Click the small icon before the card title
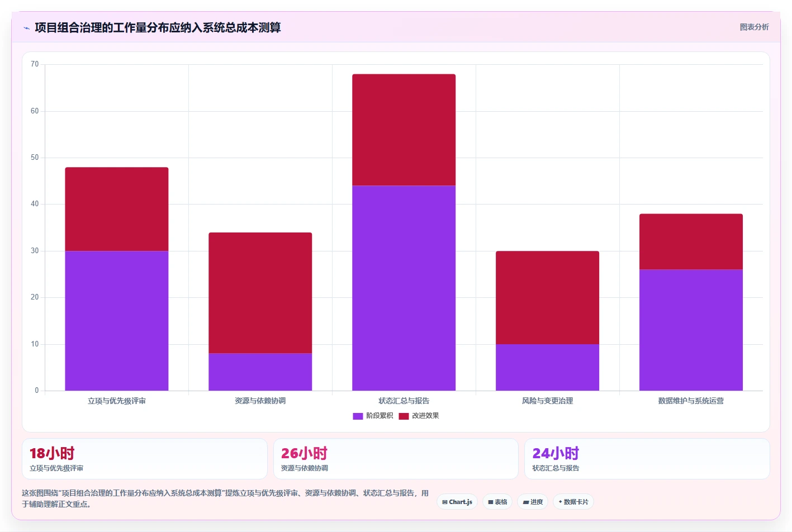This screenshot has width=792, height=532. point(26,28)
